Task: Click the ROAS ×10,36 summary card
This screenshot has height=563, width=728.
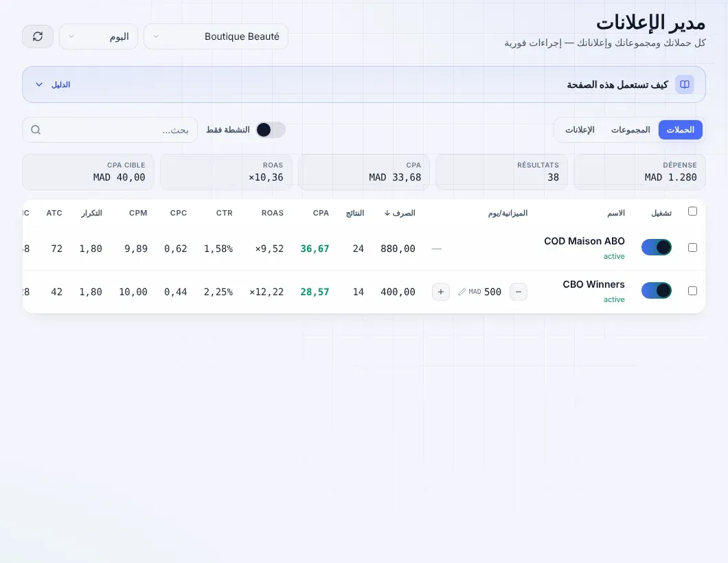Action: [226, 172]
